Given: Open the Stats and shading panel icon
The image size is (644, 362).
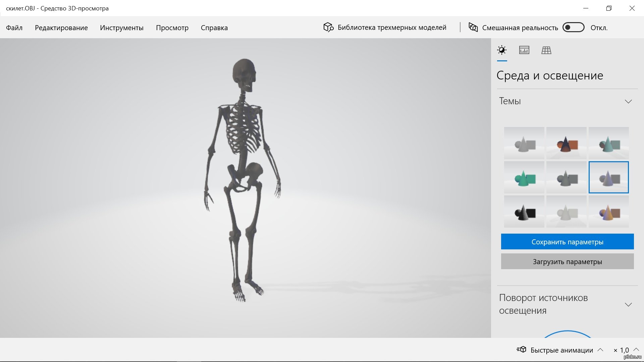Looking at the screenshot, I should (524, 50).
